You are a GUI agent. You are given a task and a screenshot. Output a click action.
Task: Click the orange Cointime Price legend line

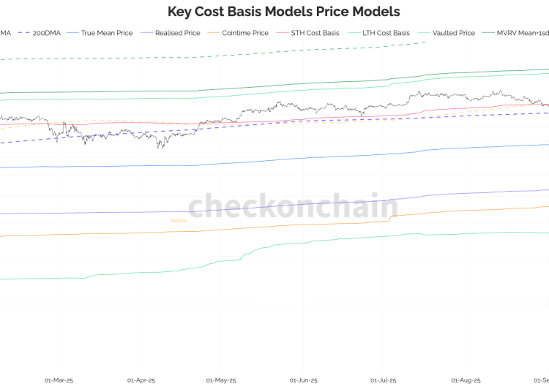212,33
